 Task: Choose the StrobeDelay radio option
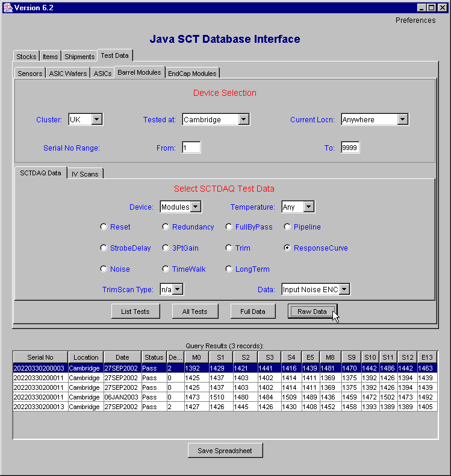coord(104,248)
